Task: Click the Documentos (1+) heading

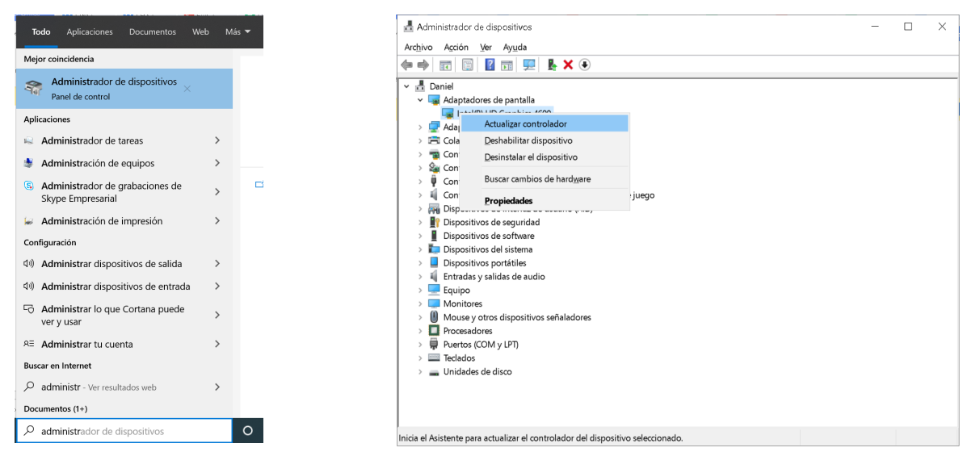Action: click(x=56, y=409)
